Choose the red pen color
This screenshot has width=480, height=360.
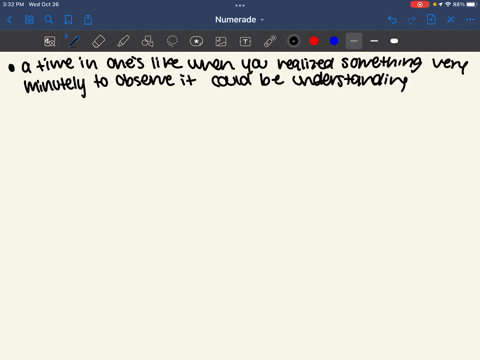pos(314,41)
